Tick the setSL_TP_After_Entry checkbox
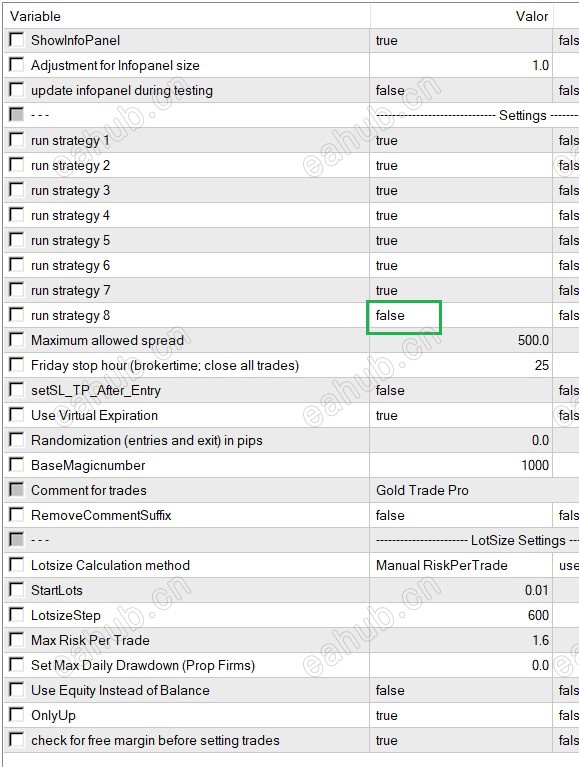Viewport: 579px width, 767px height. point(17,390)
